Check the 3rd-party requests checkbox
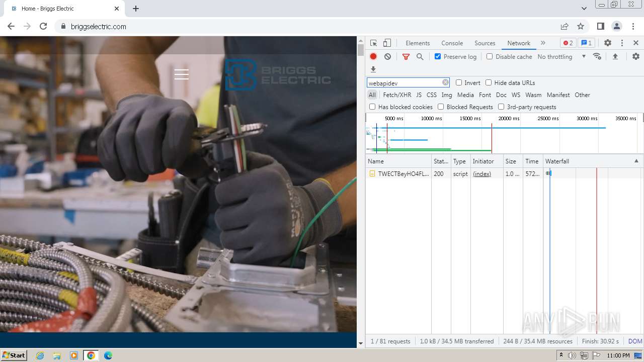Screen dimensions: 644x362 pos(501,107)
